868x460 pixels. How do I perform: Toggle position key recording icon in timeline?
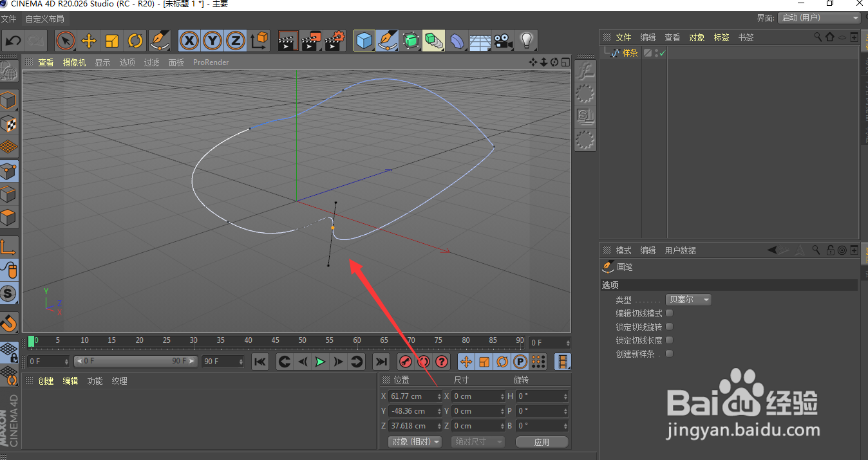coord(466,362)
